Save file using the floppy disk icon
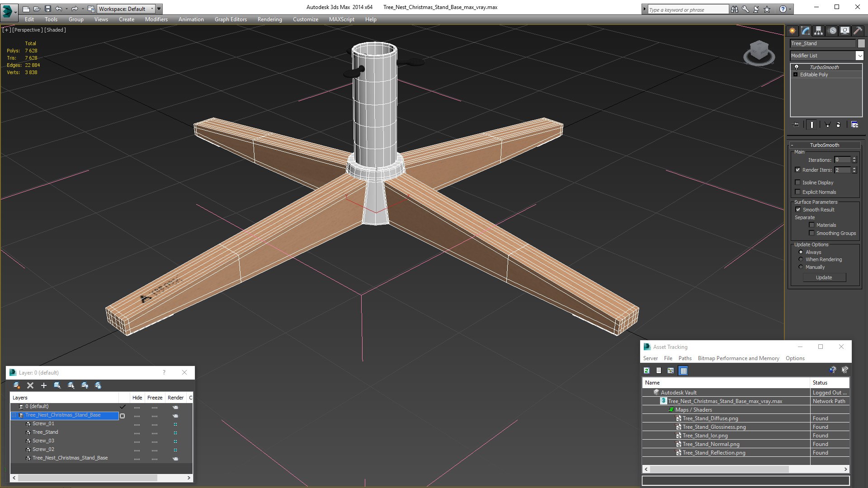 pyautogui.click(x=48, y=9)
